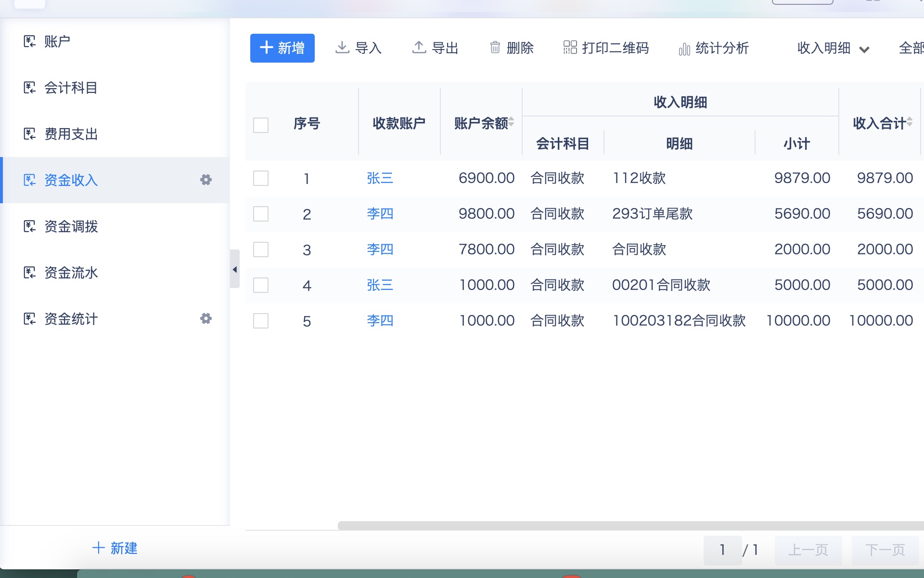Check the row 2 checkbox
This screenshot has width=924, height=578.
tap(261, 214)
